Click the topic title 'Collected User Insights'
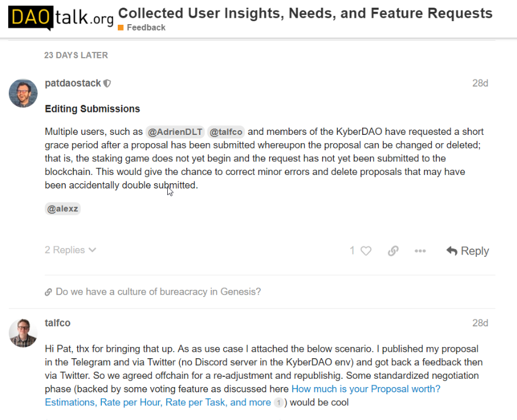 [305, 13]
